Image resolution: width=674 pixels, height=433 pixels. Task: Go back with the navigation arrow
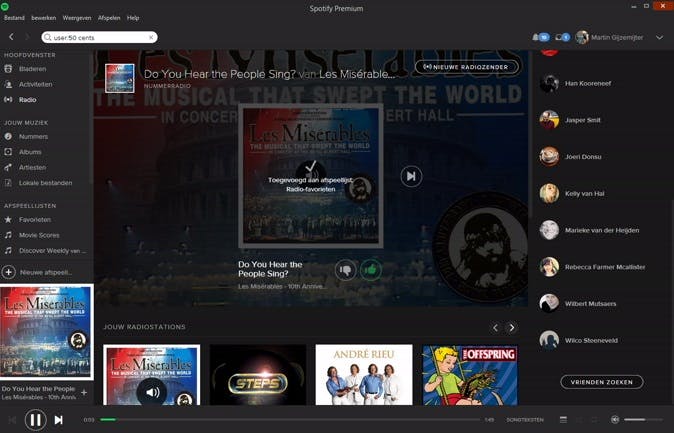pos(12,37)
